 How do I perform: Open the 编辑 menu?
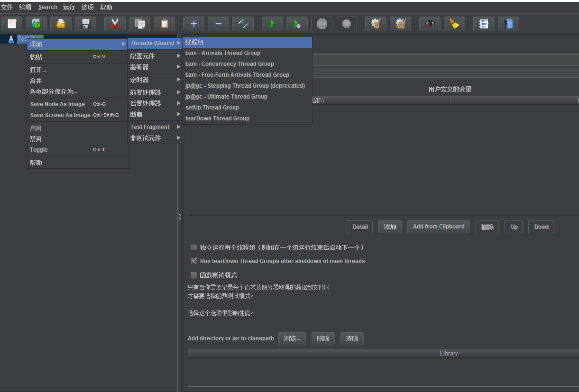(x=25, y=7)
